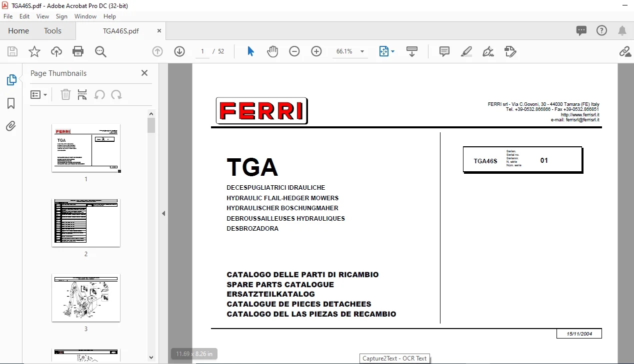Click the http://www.ferrisrl.it link

point(580,114)
